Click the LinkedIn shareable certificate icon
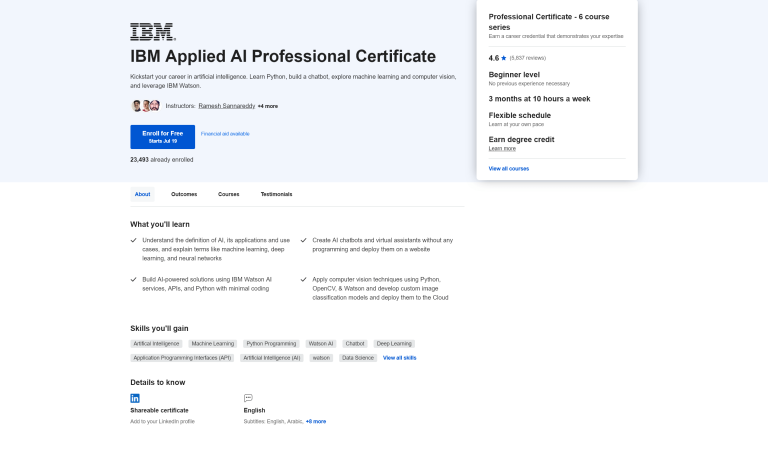Viewport: 768px width, 461px height. pos(135,397)
